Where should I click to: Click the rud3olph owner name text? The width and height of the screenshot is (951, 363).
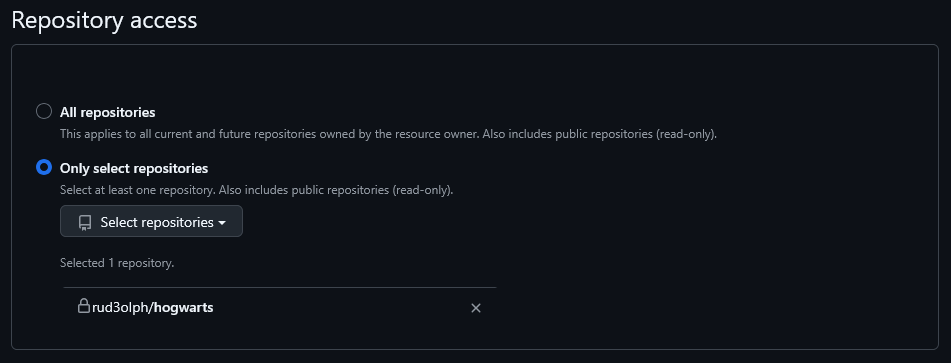pos(120,307)
